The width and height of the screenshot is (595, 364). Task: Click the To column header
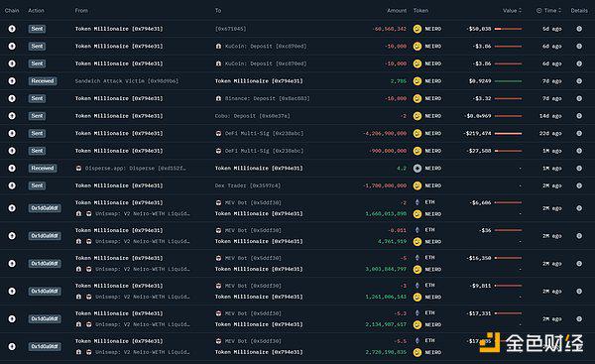pyautogui.click(x=218, y=11)
